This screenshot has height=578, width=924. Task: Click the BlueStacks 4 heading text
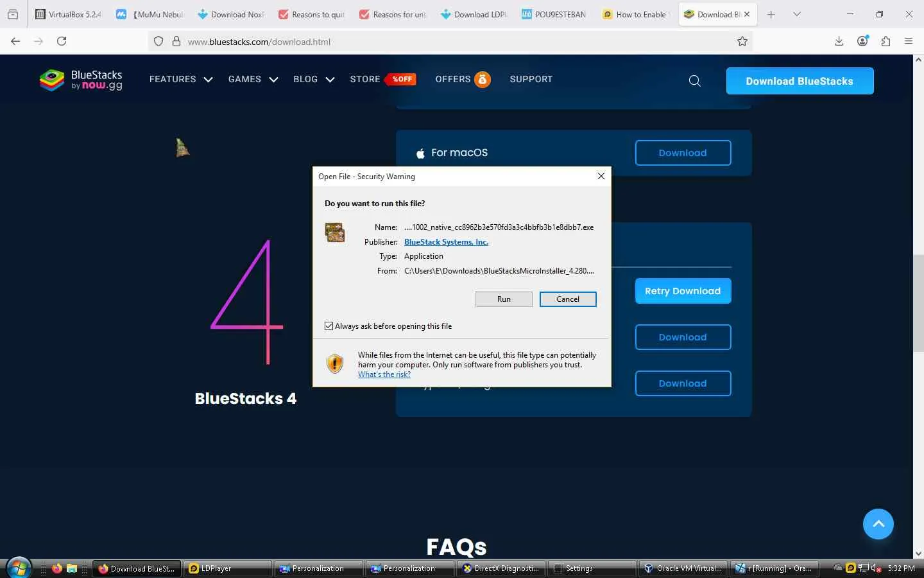[246, 399]
